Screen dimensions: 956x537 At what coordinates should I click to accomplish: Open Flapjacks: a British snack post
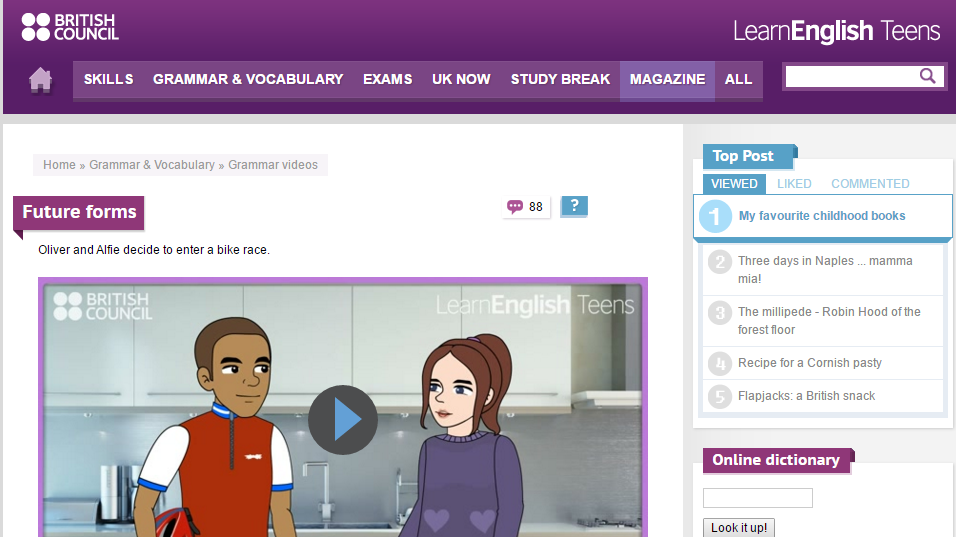[806, 396]
